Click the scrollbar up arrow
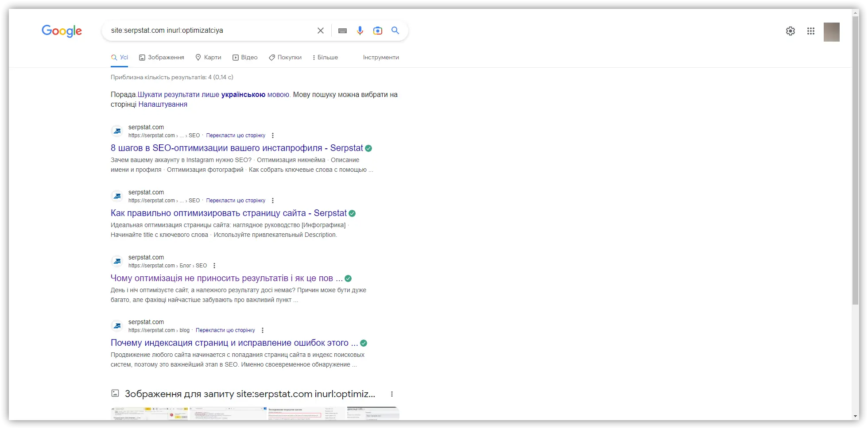868x429 pixels. pos(856,12)
